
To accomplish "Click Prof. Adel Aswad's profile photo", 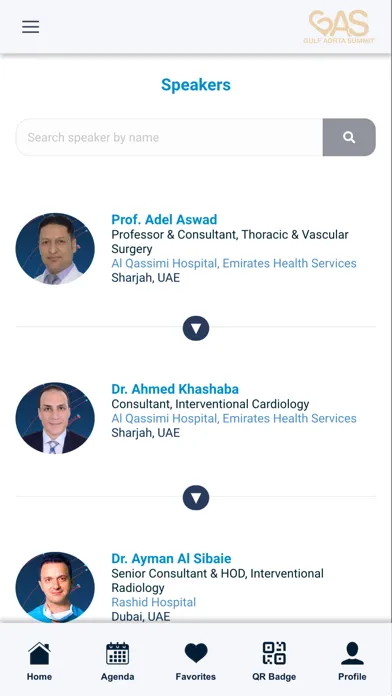I will point(55,249).
